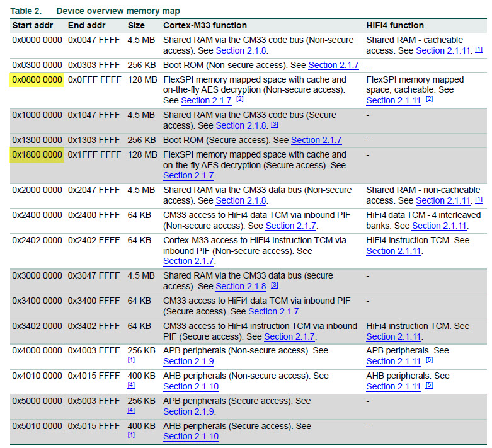This screenshot has width=492, height=448.
Task: Click footnote [3] in the 0x3000 0000 row
Action: [275, 285]
